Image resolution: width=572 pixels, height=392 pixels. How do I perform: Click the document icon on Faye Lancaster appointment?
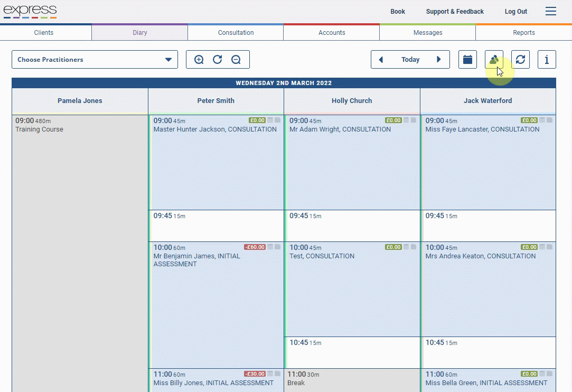pyautogui.click(x=550, y=120)
